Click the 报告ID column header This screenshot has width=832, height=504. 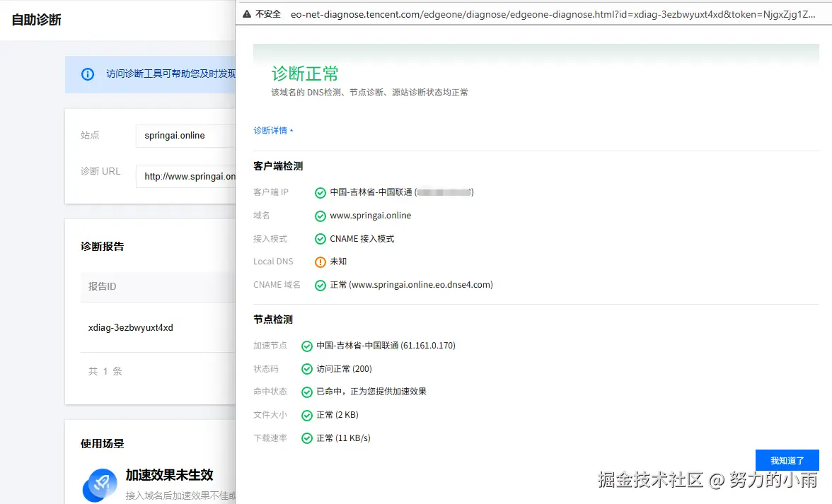[x=102, y=287]
